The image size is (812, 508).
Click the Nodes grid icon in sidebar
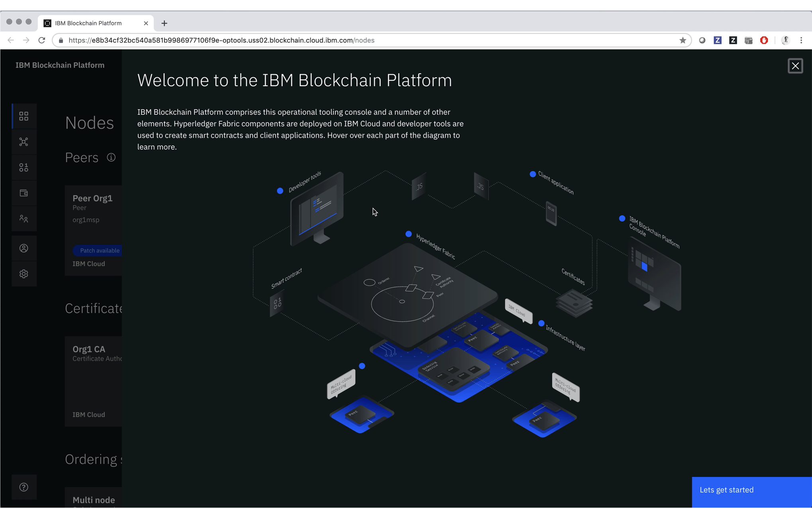[x=24, y=116]
